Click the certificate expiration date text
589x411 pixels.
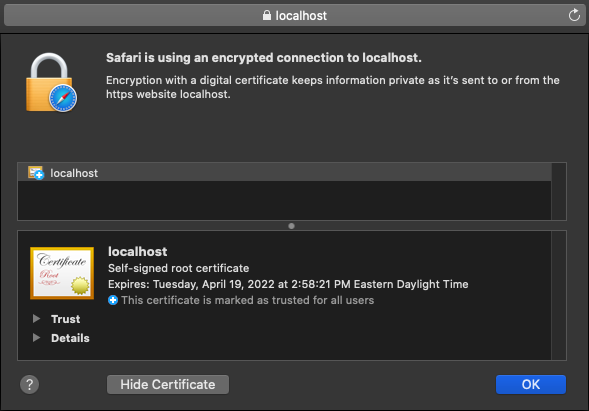(x=288, y=284)
